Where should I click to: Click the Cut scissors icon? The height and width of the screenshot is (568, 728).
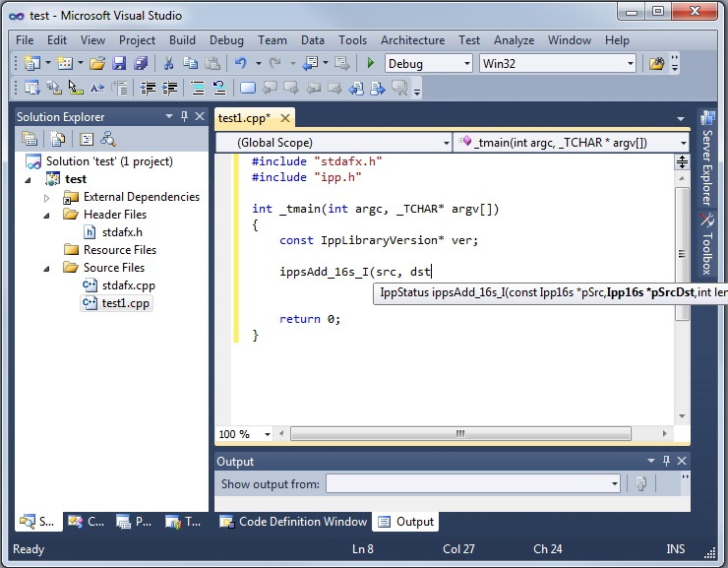(168, 64)
